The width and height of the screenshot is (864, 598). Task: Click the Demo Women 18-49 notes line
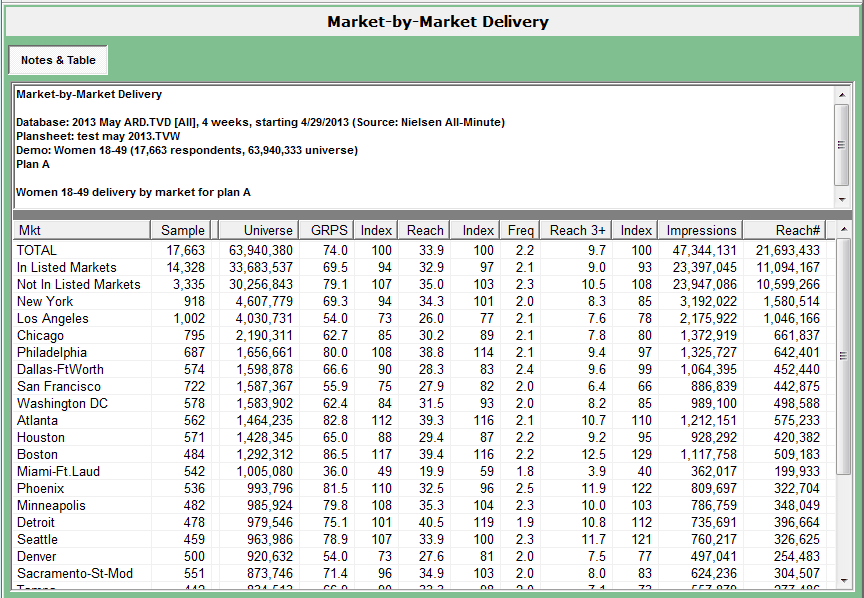pyautogui.click(x=187, y=150)
